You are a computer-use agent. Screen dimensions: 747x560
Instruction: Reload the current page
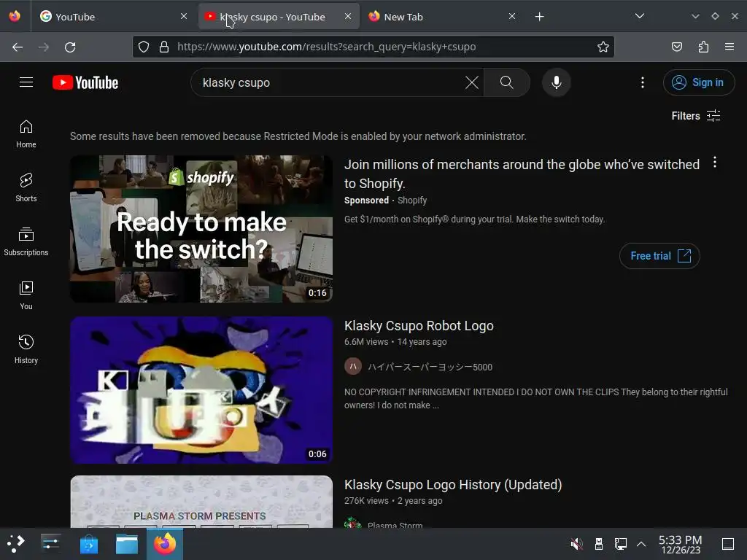[x=70, y=47]
